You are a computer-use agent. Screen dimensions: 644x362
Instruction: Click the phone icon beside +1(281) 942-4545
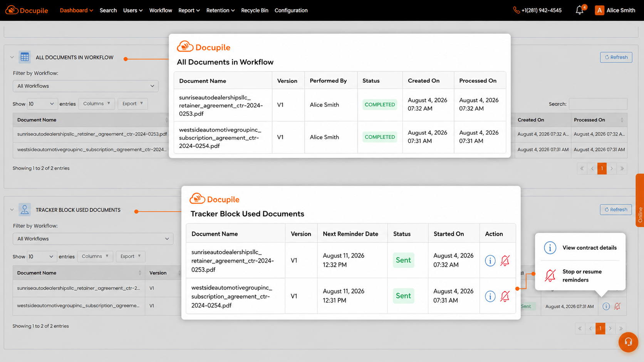516,10
